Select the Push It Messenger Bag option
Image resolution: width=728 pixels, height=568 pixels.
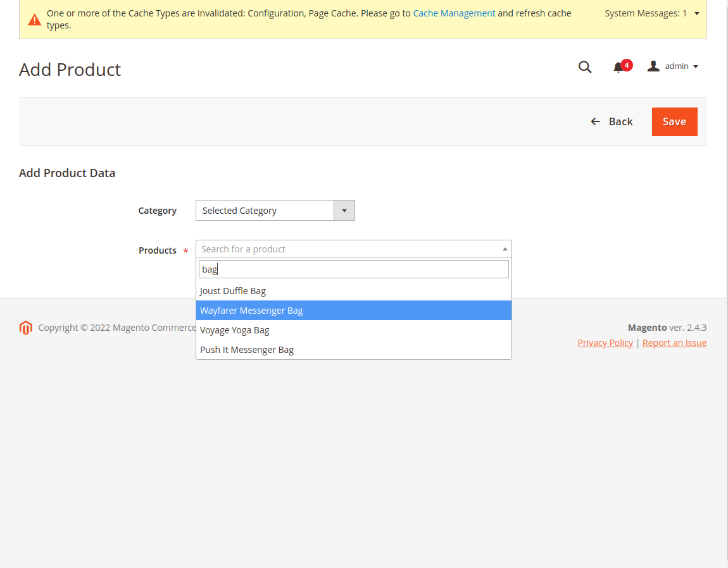click(247, 350)
